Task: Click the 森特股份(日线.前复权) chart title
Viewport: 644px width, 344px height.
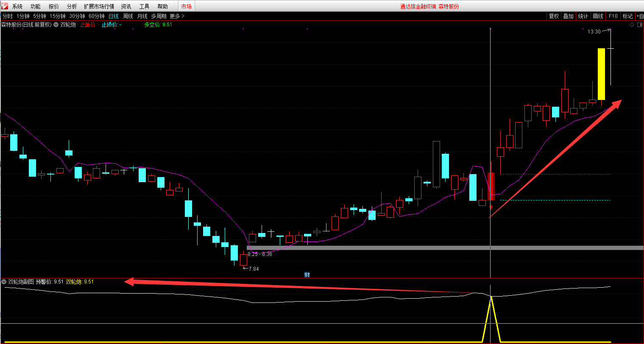Action: click(26, 25)
